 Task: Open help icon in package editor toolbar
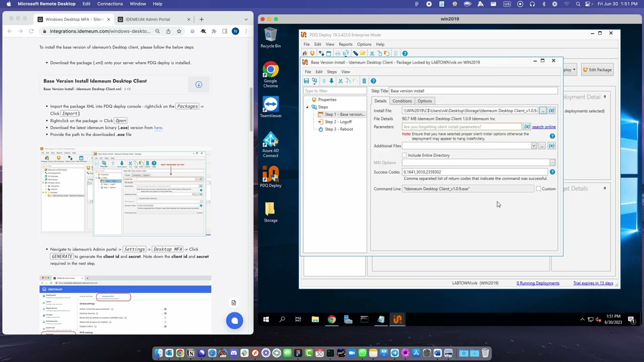coord(373,81)
